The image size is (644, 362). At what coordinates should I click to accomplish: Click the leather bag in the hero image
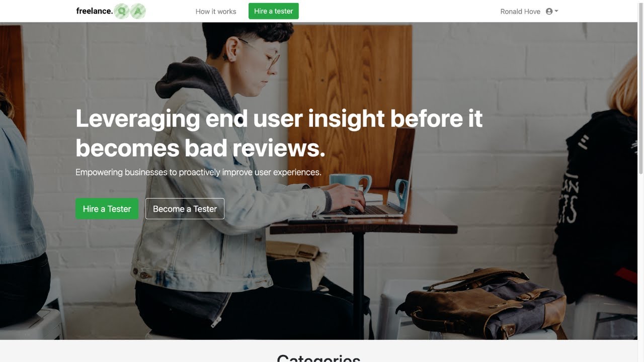pyautogui.click(x=486, y=303)
